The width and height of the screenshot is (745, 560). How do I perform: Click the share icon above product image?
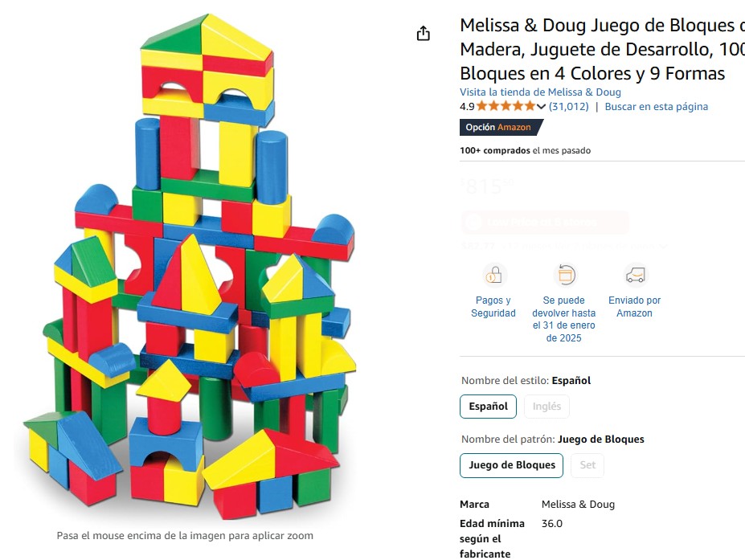(423, 33)
